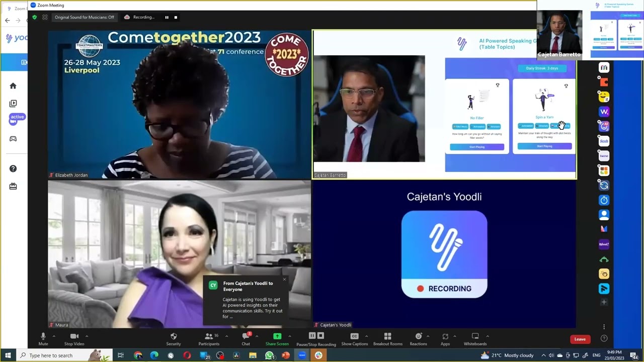Click Share Screen button
The width and height of the screenshot is (644, 362).
click(x=277, y=339)
